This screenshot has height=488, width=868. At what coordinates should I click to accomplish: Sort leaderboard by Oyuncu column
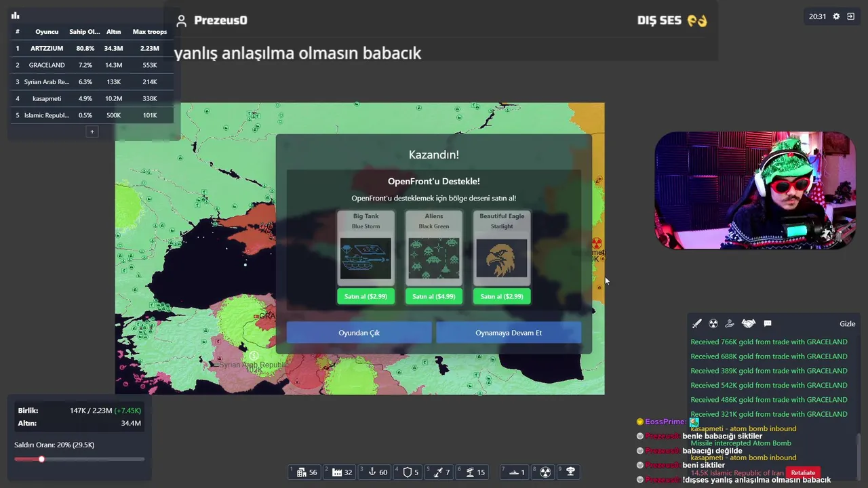tap(47, 32)
